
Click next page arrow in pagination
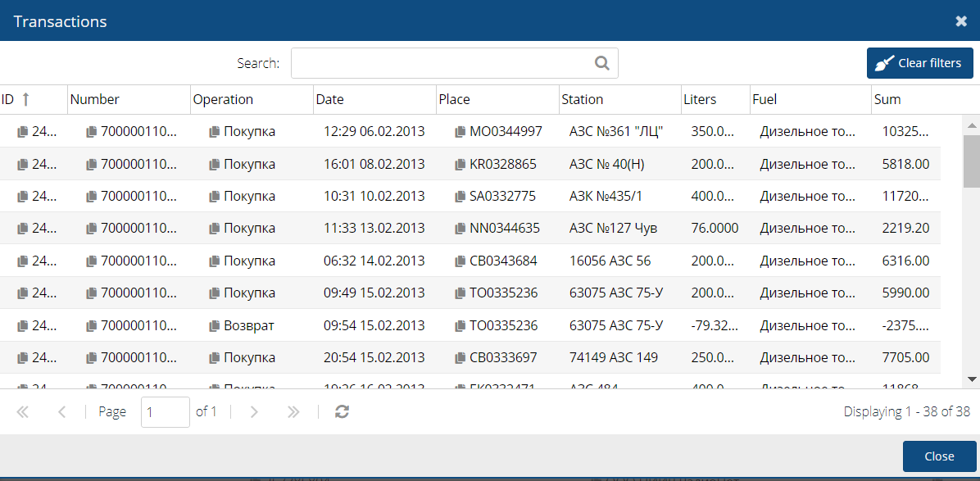point(254,412)
